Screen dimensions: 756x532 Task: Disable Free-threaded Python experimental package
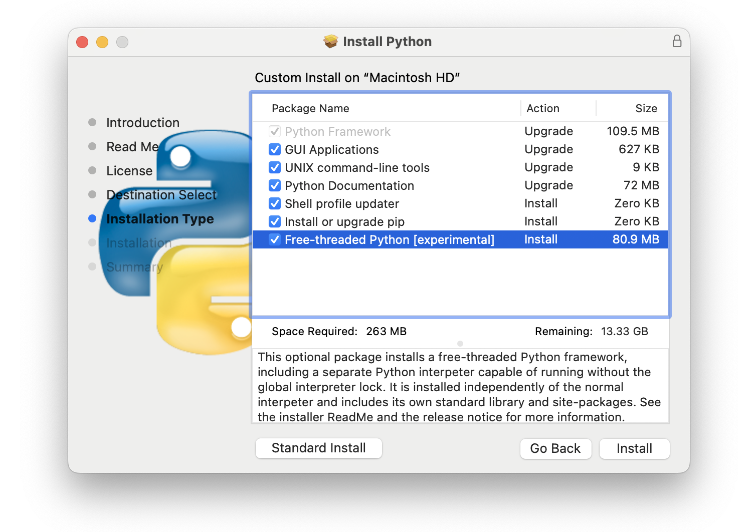coord(274,239)
